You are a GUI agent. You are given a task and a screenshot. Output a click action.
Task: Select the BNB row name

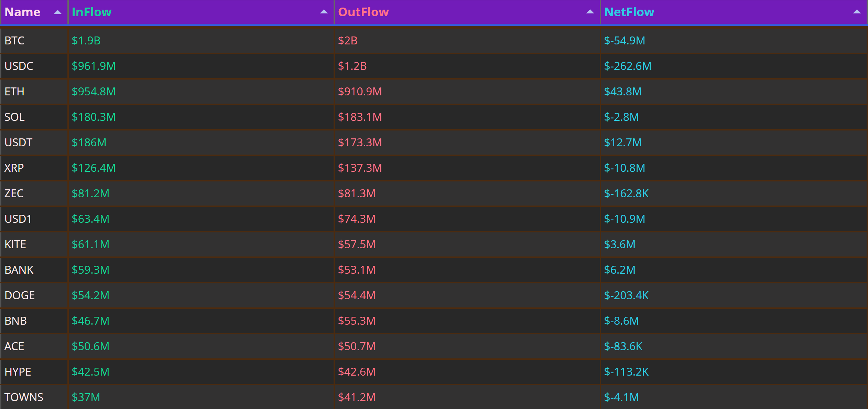(16, 321)
